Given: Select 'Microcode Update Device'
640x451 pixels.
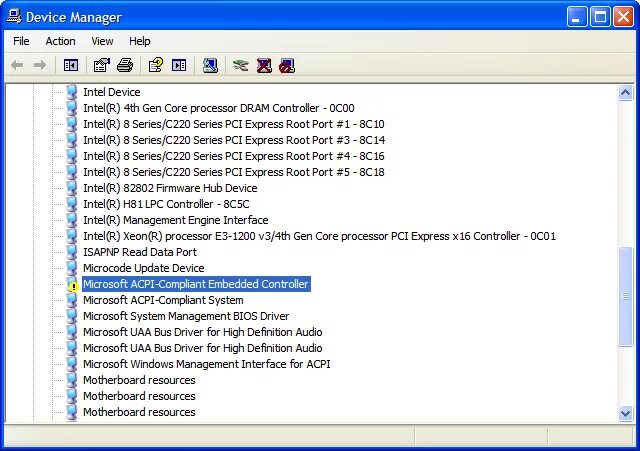Looking at the screenshot, I should [x=144, y=268].
